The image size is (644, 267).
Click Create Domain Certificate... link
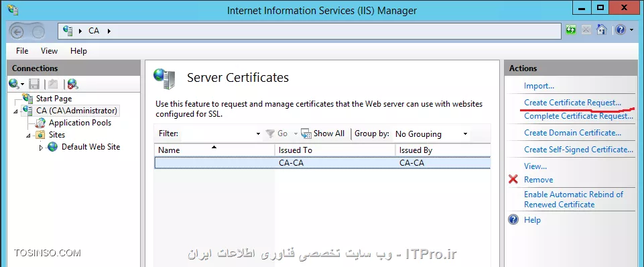(x=572, y=132)
